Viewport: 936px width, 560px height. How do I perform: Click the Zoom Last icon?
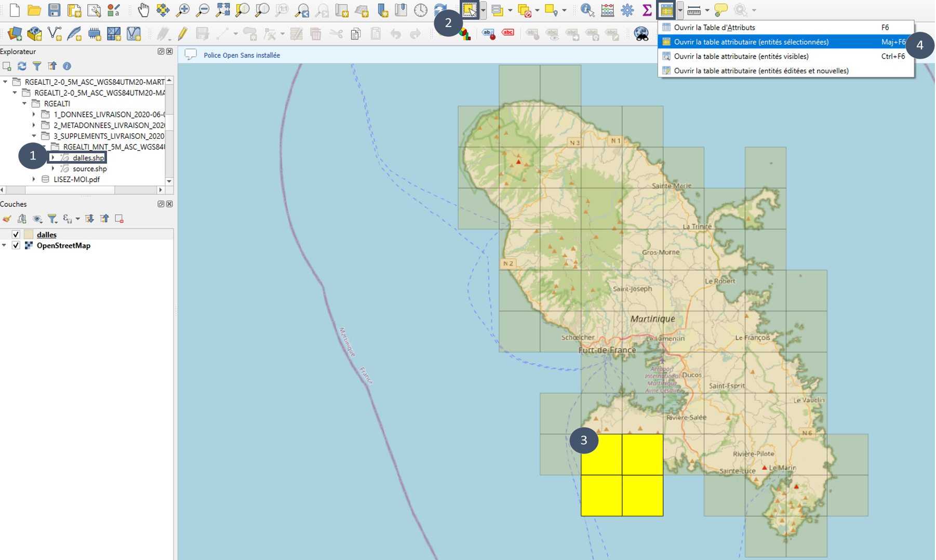point(302,10)
